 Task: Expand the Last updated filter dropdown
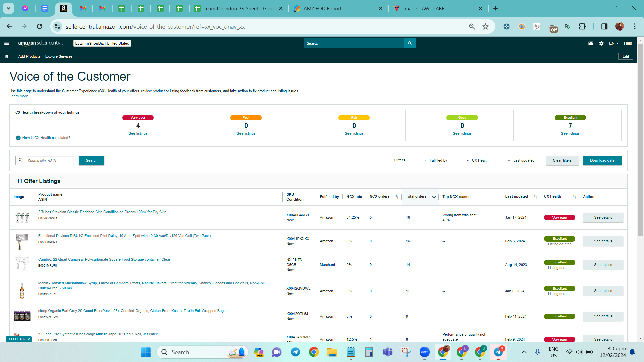tap(521, 161)
